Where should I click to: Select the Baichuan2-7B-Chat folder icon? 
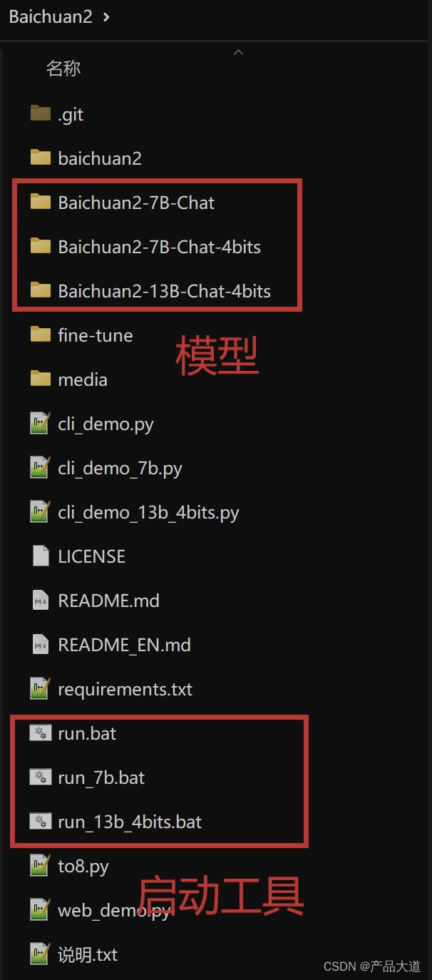[41, 202]
